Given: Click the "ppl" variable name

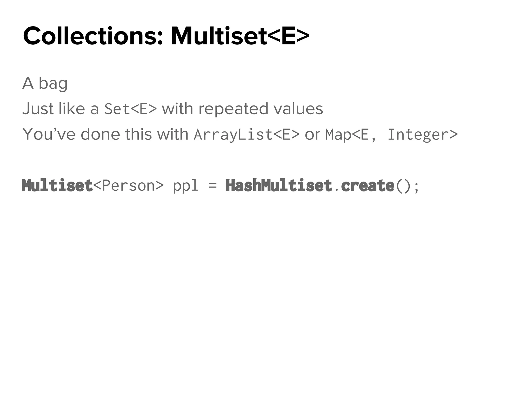Looking at the screenshot, I should [185, 186].
